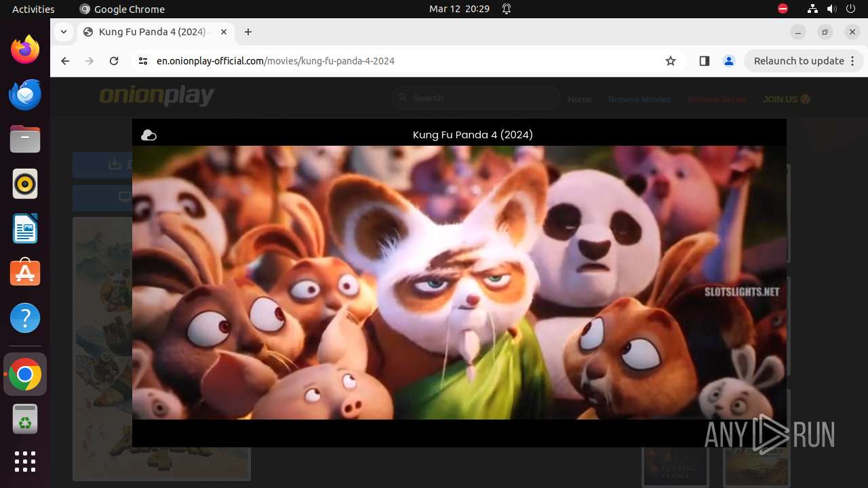Open Ubuntu Software from the dock
Screen dimensions: 868x488
point(25,273)
